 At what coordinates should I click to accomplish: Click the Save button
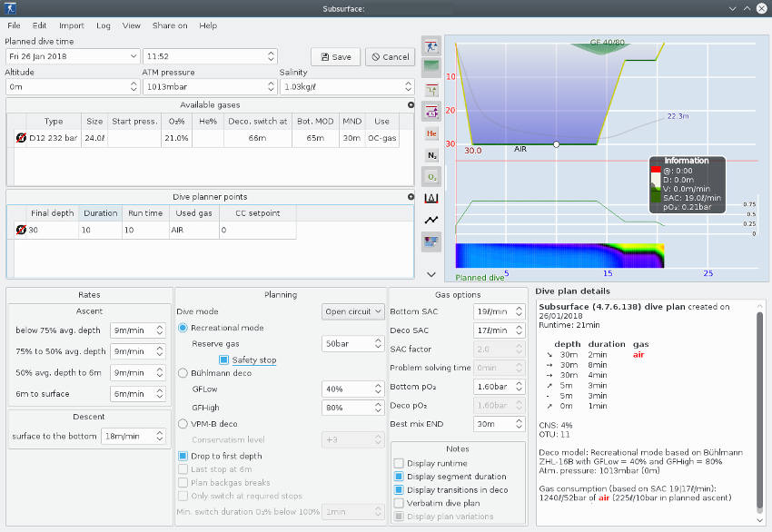coord(335,56)
